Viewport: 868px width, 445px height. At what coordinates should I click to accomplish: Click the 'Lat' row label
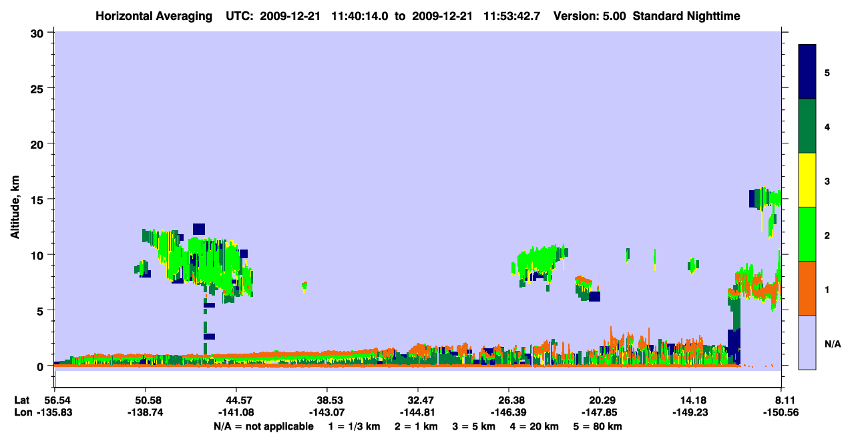click(21, 400)
